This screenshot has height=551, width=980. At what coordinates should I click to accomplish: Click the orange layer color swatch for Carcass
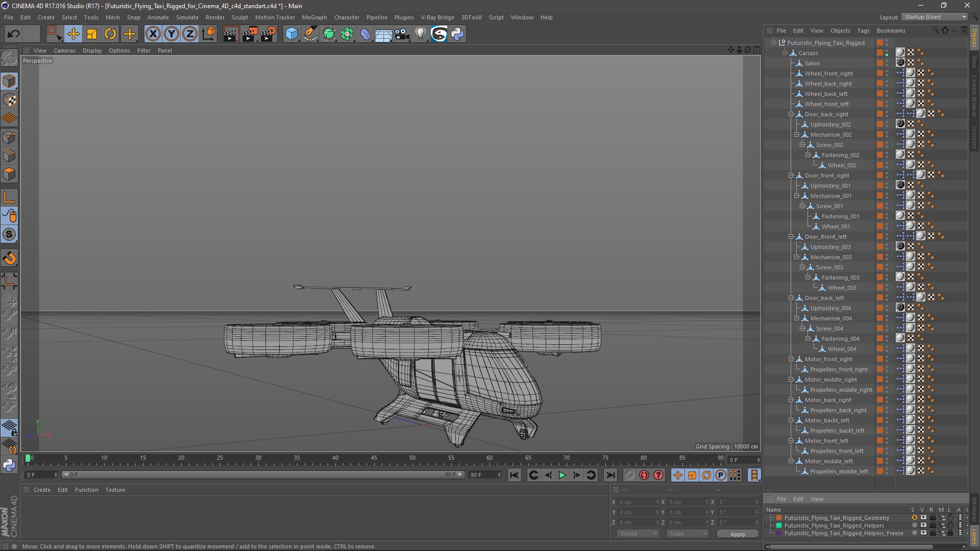(x=880, y=53)
